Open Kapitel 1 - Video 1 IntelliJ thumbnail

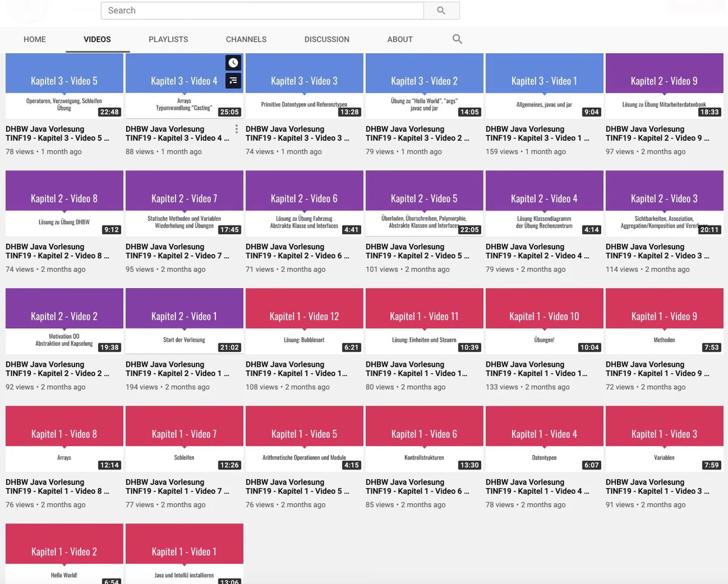(x=184, y=554)
